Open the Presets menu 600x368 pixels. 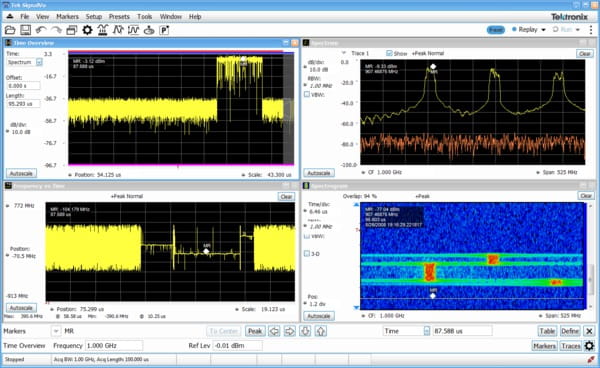119,16
